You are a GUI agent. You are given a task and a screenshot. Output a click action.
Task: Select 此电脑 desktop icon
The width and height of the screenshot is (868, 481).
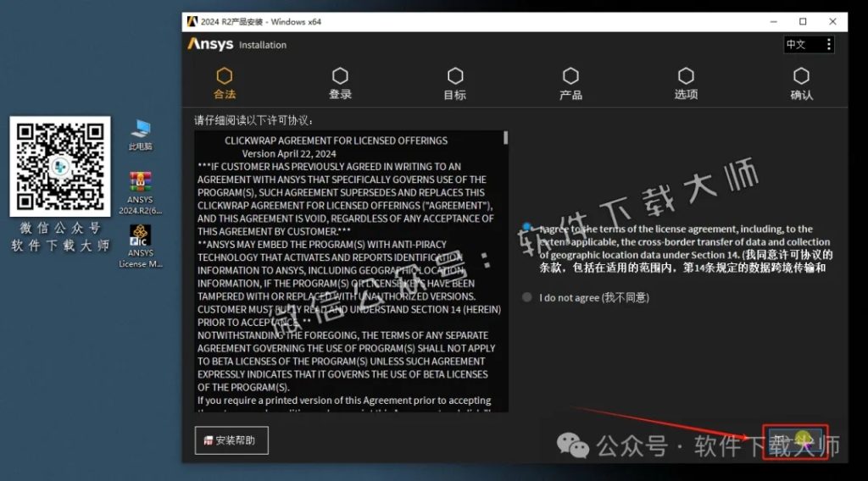tap(140, 135)
